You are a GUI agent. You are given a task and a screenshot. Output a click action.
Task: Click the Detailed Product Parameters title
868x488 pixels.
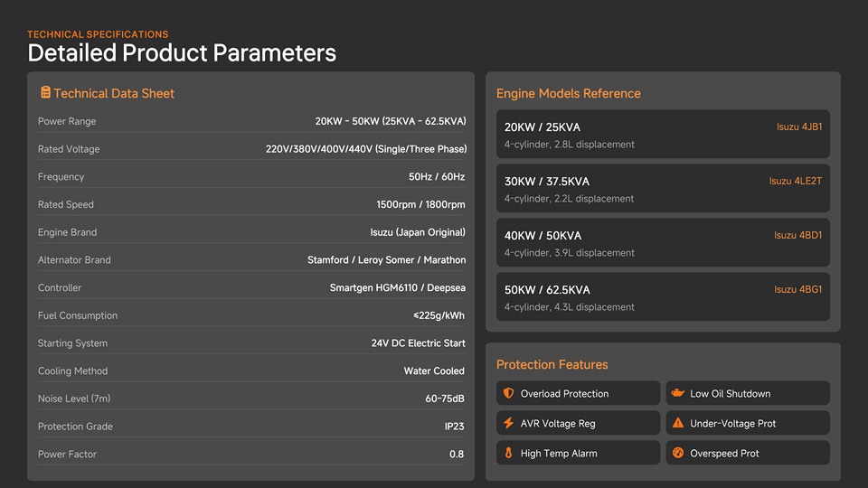pyautogui.click(x=182, y=52)
